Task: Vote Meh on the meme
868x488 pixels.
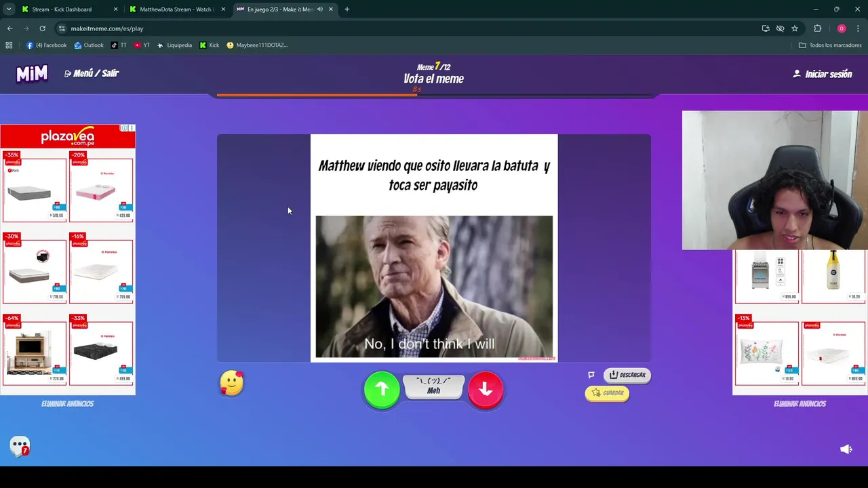Action: pos(433,386)
